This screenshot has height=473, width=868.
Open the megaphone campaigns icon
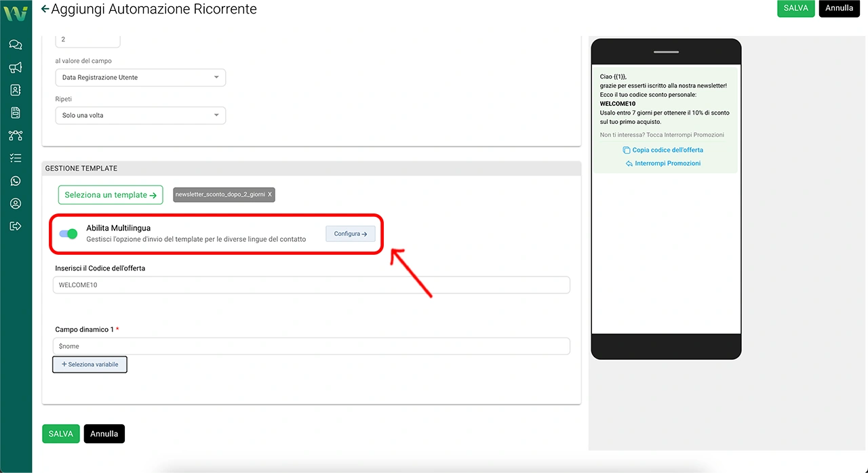tap(16, 68)
